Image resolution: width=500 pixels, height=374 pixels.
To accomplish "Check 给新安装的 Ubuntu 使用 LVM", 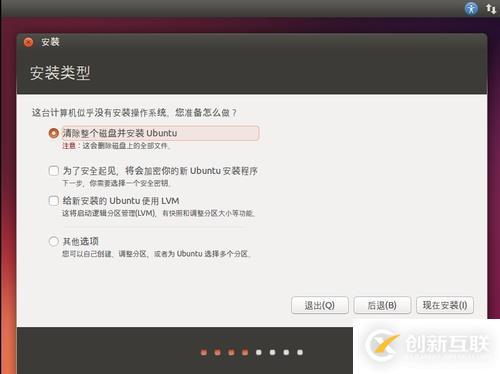I will pos(54,201).
